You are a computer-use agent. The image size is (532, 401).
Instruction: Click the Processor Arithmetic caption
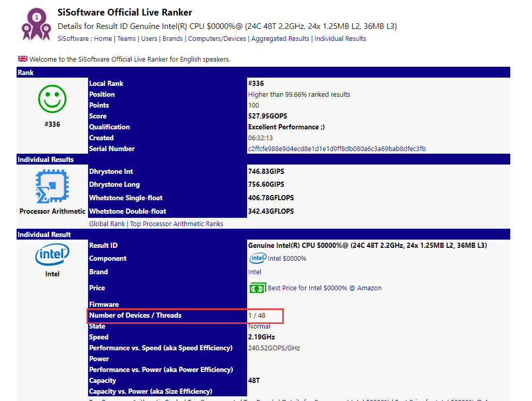[x=52, y=211]
